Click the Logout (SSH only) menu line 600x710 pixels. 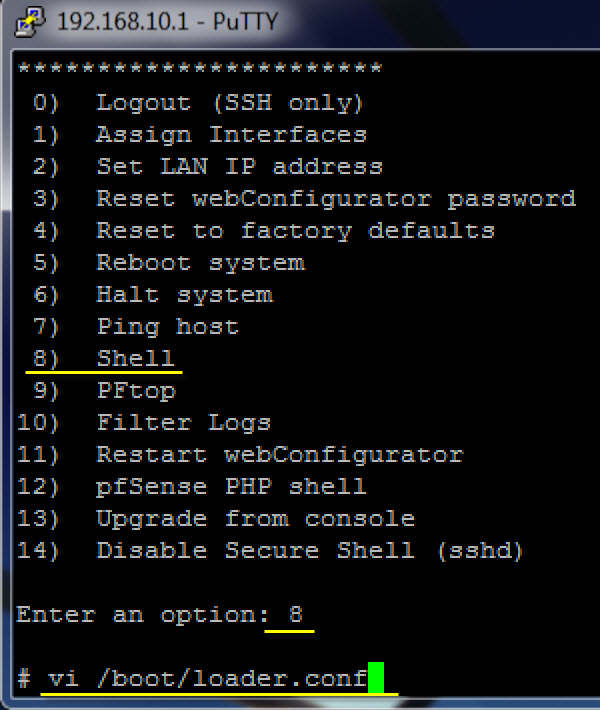pos(229,102)
